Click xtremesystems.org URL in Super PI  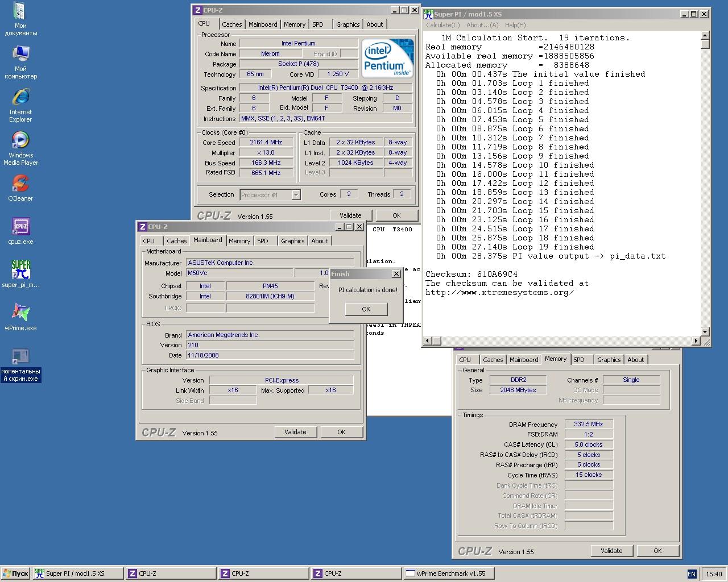(500, 292)
